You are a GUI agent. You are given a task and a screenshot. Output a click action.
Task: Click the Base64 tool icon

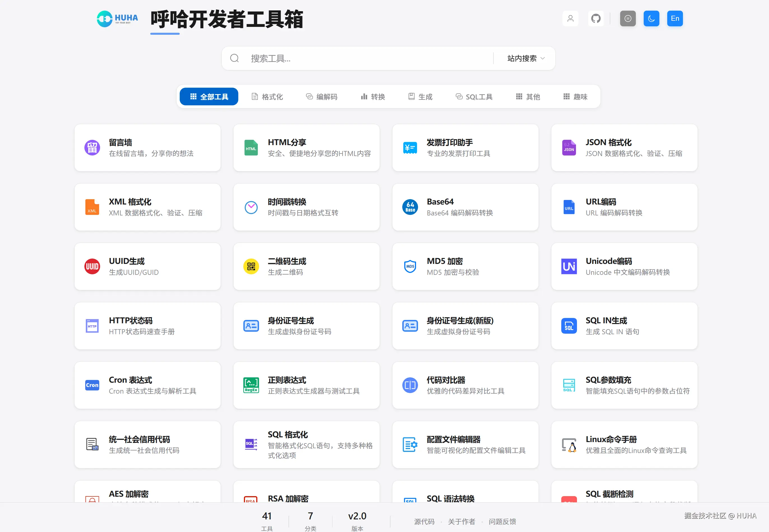click(x=410, y=207)
